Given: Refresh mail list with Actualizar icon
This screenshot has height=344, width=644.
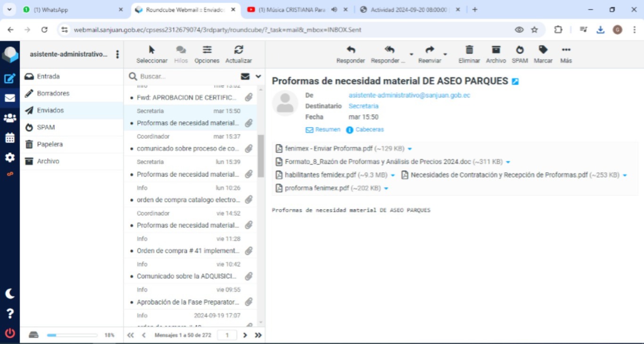Looking at the screenshot, I should pos(239,50).
